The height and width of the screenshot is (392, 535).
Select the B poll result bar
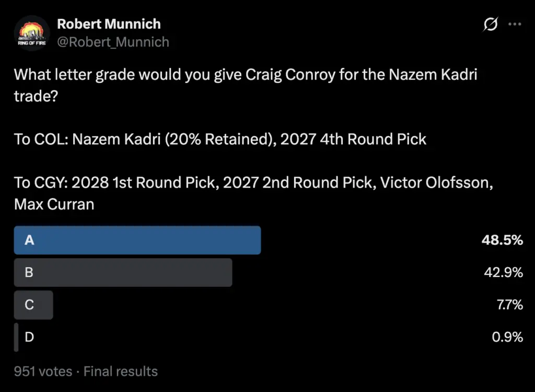coord(123,272)
